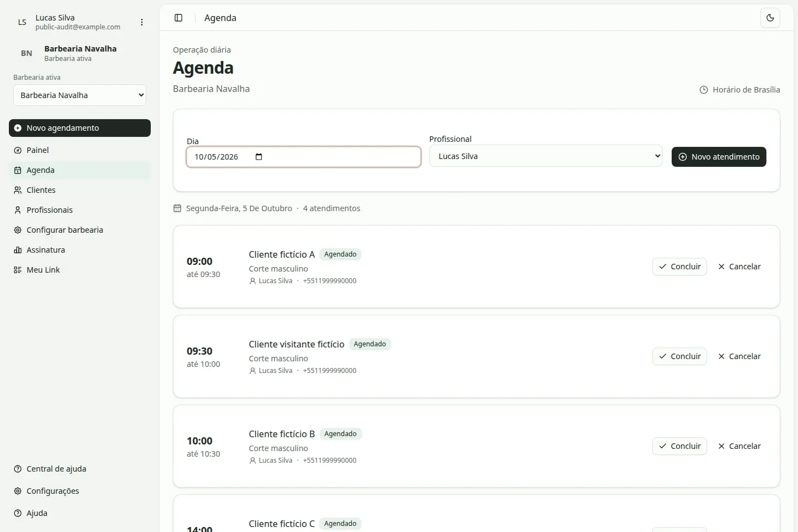Select Agenda in the sidebar
This screenshot has height=532, width=798.
tap(80, 170)
